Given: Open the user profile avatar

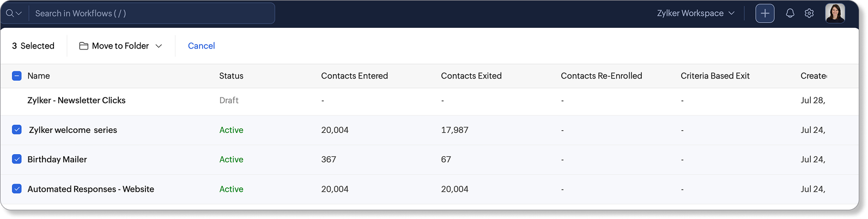Looking at the screenshot, I should (x=835, y=13).
